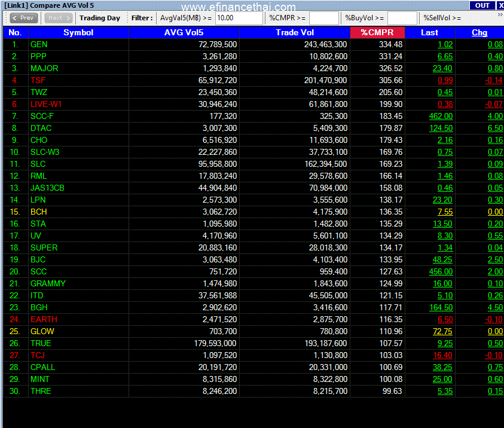Select the PPP symbol
Image resolution: width=504 pixels, height=428 pixels.
pyautogui.click(x=38, y=56)
